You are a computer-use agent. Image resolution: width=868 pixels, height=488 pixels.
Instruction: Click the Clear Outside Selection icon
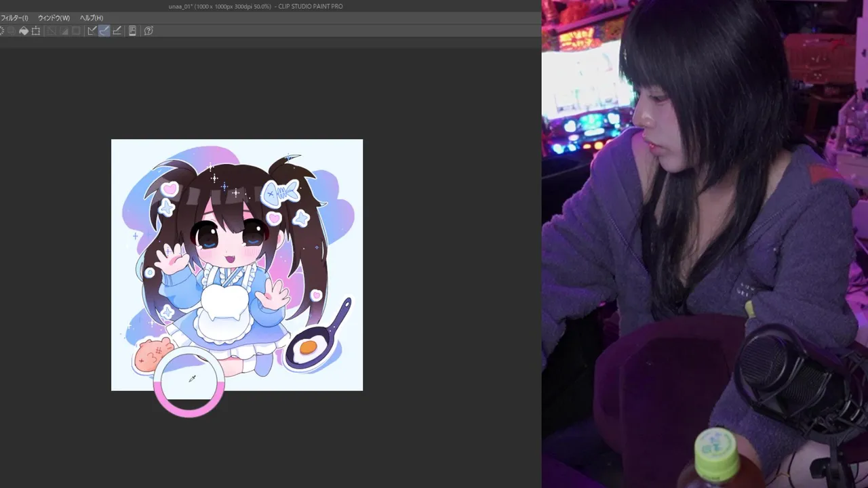pos(12,30)
